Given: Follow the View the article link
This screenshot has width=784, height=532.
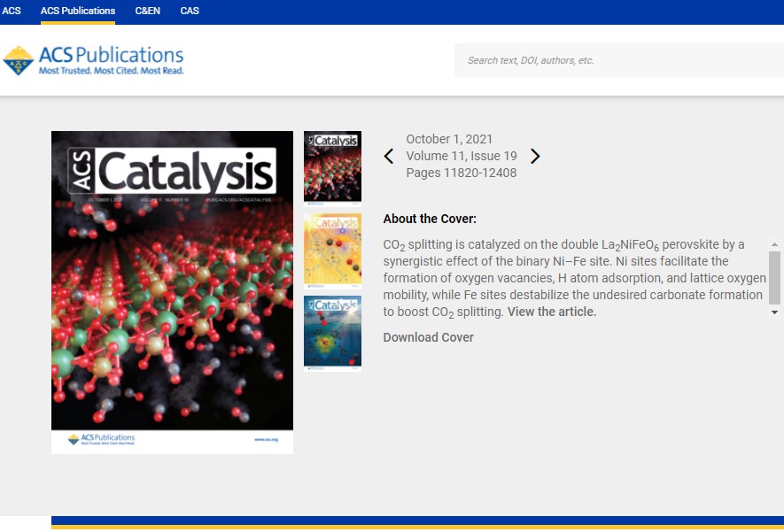Looking at the screenshot, I should pyautogui.click(x=552, y=312).
